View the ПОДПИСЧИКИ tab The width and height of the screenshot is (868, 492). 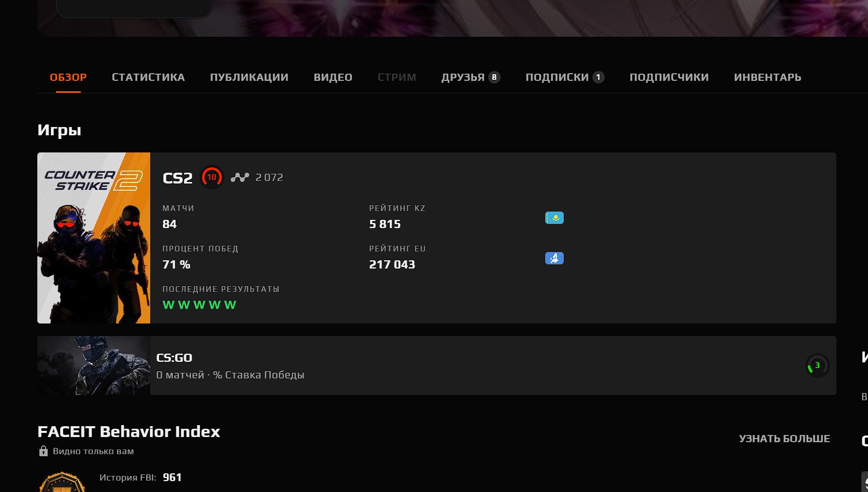click(669, 77)
